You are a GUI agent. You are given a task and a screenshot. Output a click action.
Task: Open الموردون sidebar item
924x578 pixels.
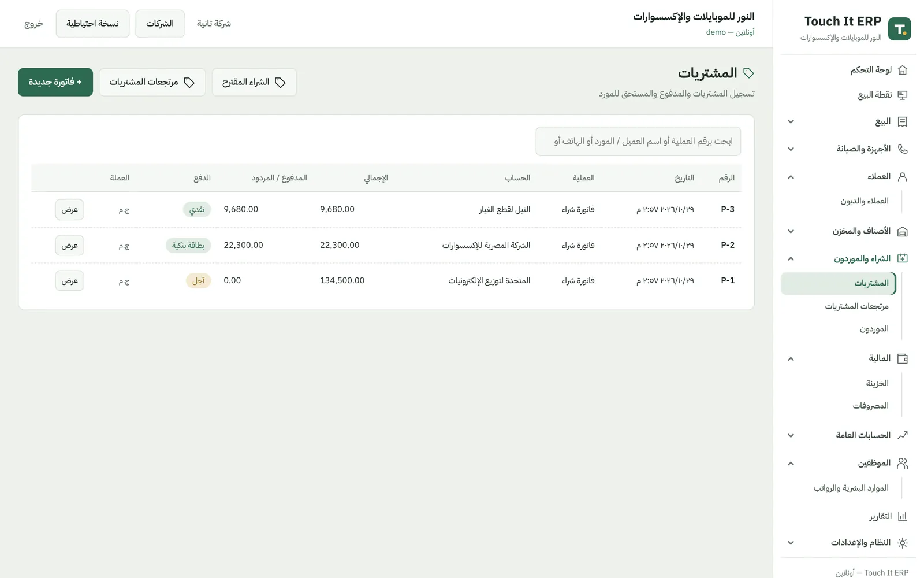[x=874, y=329]
